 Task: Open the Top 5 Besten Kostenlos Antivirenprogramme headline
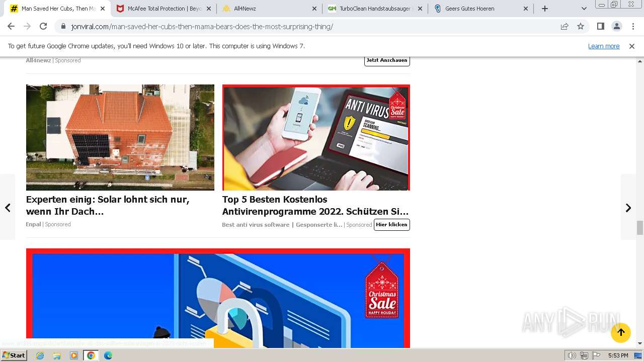click(315, 206)
